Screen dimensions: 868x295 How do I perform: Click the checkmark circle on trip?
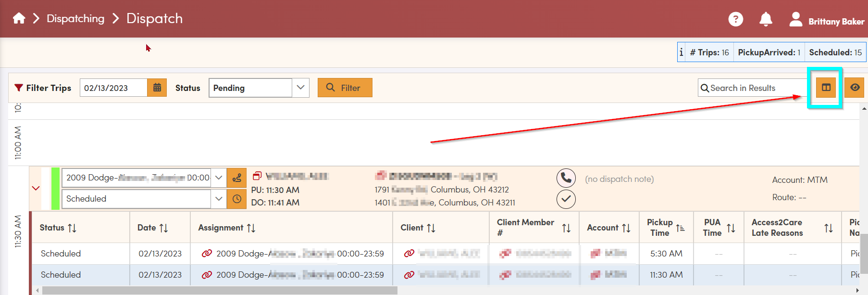click(x=566, y=199)
